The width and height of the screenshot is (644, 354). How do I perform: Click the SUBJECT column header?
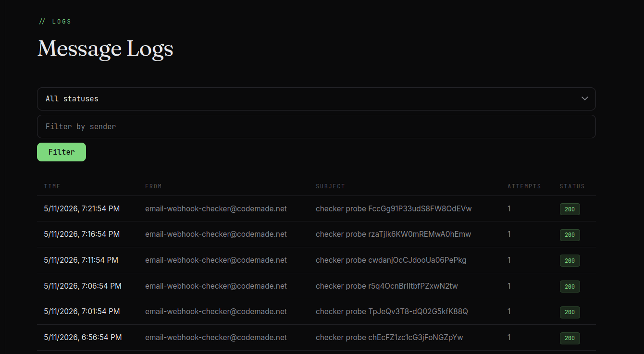pos(331,186)
